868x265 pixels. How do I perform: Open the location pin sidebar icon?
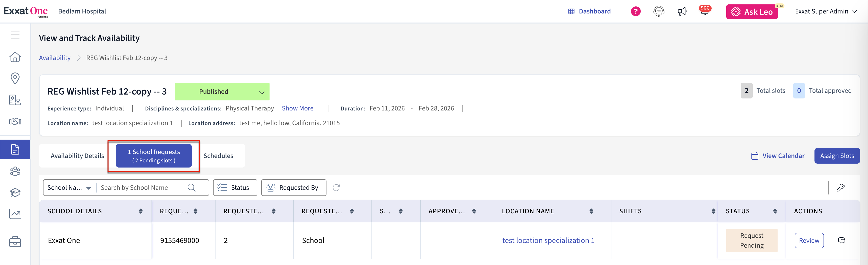pyautogui.click(x=15, y=78)
